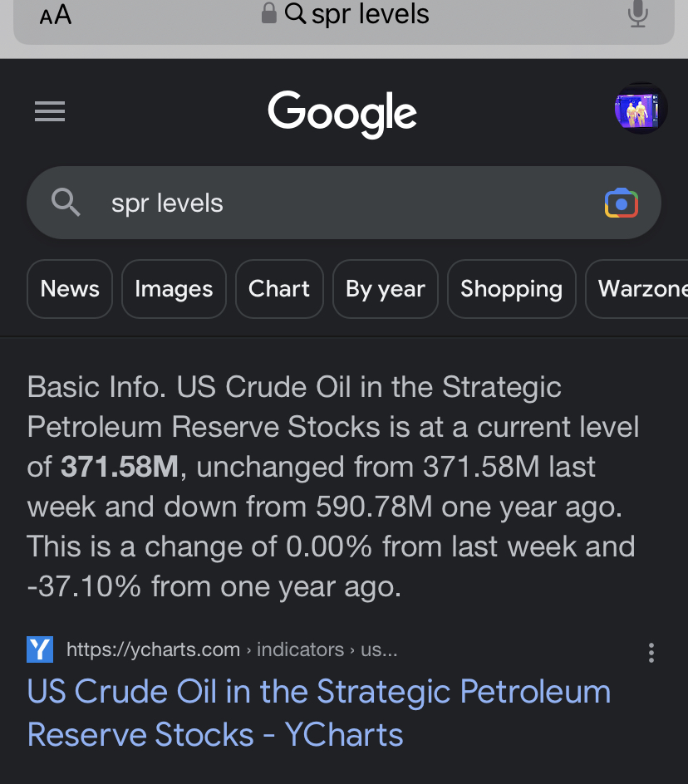Tap the Google Lens camera icon

click(621, 203)
